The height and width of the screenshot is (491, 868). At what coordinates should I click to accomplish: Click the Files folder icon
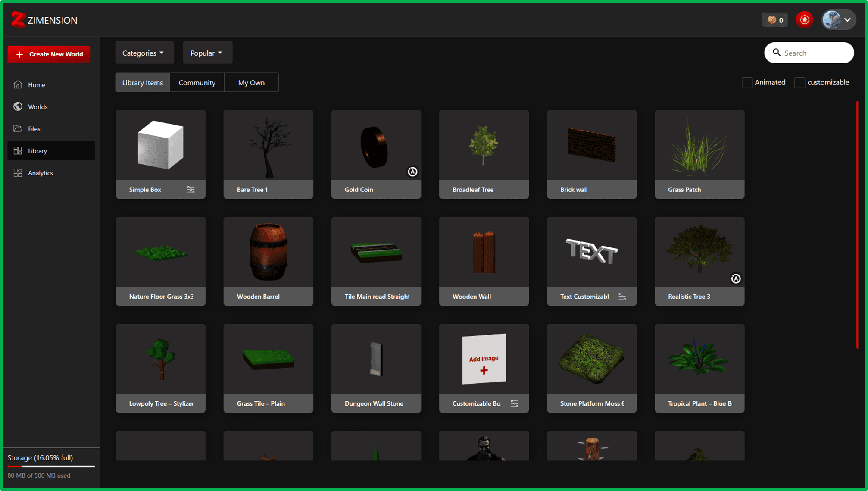(18, 128)
